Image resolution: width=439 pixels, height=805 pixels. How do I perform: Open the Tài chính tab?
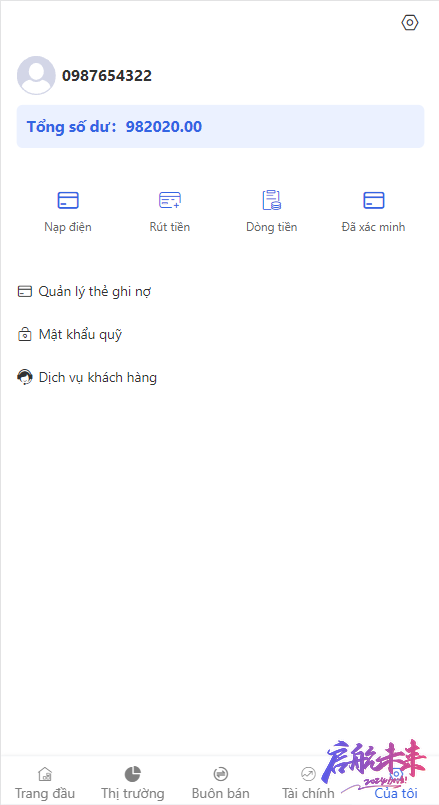pos(308,782)
